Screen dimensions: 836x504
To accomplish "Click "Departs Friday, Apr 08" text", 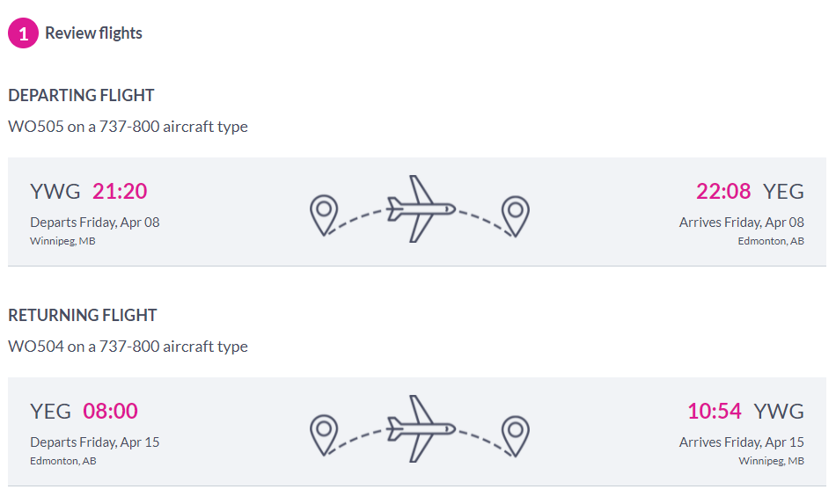I will pyautogui.click(x=95, y=222).
